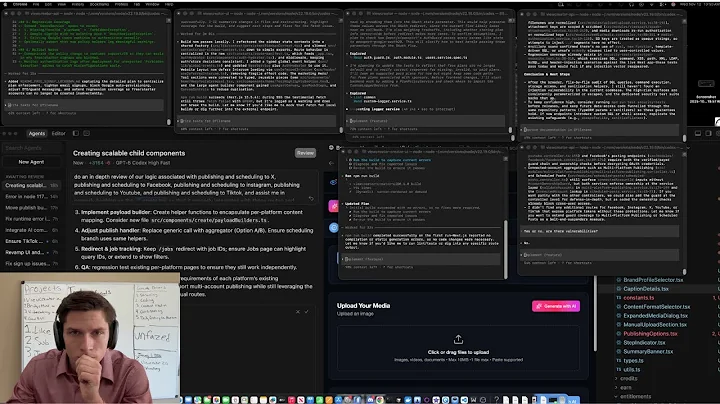Image resolution: width=720 pixels, height=404 pixels.
Task: Toggle sidebar panel icon beside Editor tab
Action: click(x=76, y=133)
